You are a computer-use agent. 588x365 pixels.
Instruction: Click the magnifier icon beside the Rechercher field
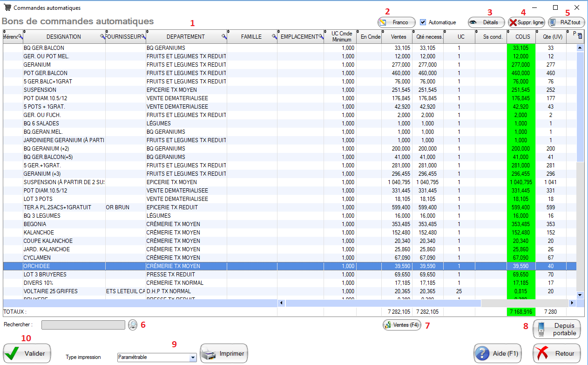(133, 325)
